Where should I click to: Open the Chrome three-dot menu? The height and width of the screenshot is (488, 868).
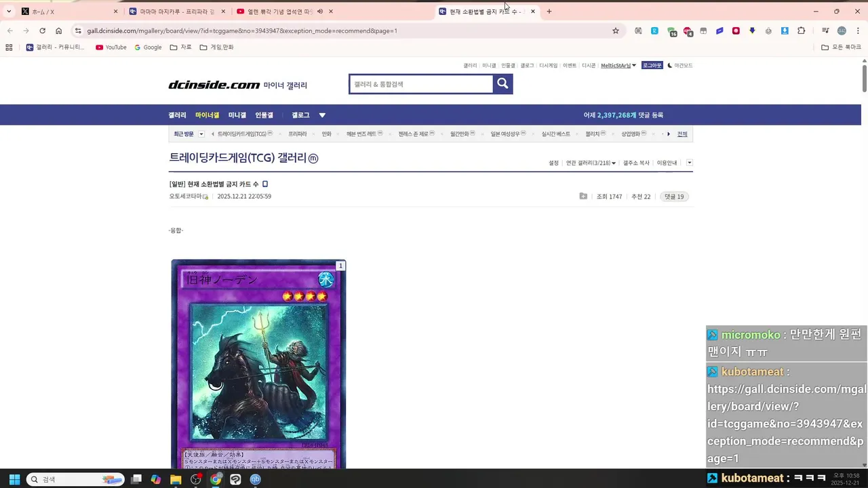point(858,30)
